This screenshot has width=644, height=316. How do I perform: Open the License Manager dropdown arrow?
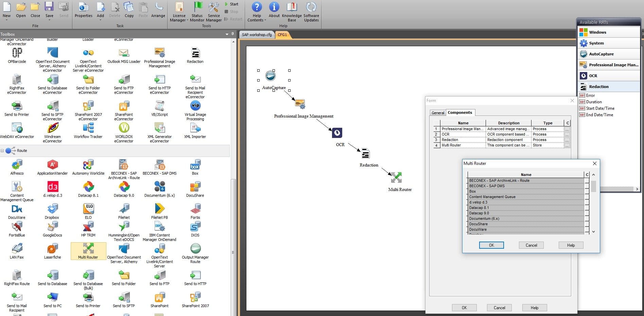pos(187,20)
